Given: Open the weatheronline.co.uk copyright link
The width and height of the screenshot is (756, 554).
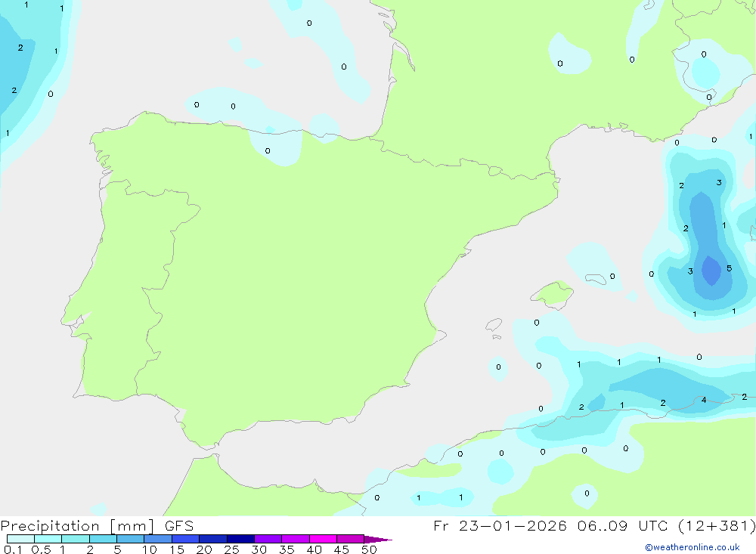Looking at the screenshot, I should pos(692,547).
